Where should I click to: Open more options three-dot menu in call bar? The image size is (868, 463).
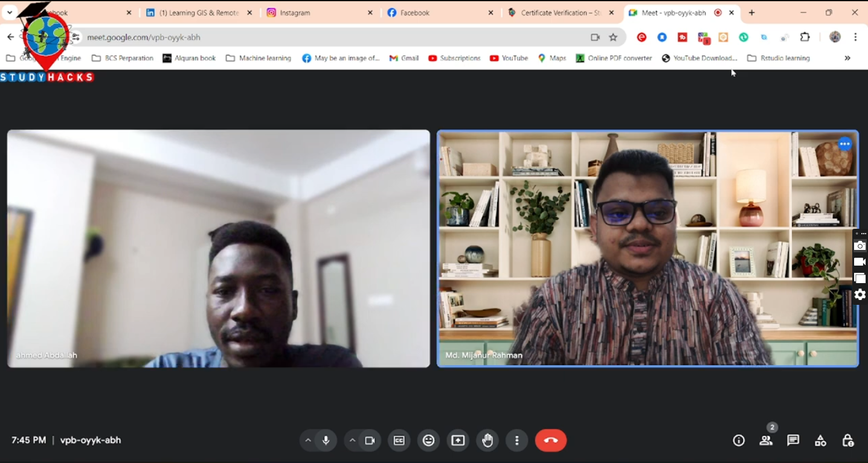[x=517, y=441]
